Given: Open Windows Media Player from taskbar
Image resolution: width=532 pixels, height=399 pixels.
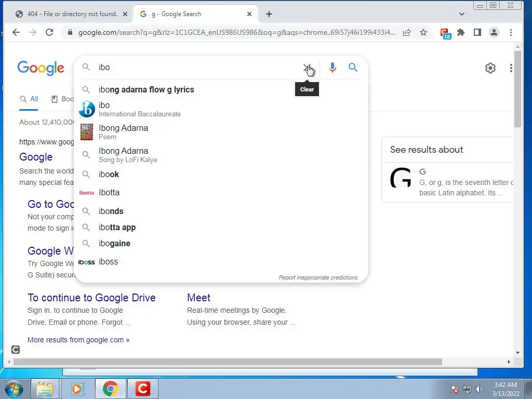Looking at the screenshot, I should coord(77,389).
